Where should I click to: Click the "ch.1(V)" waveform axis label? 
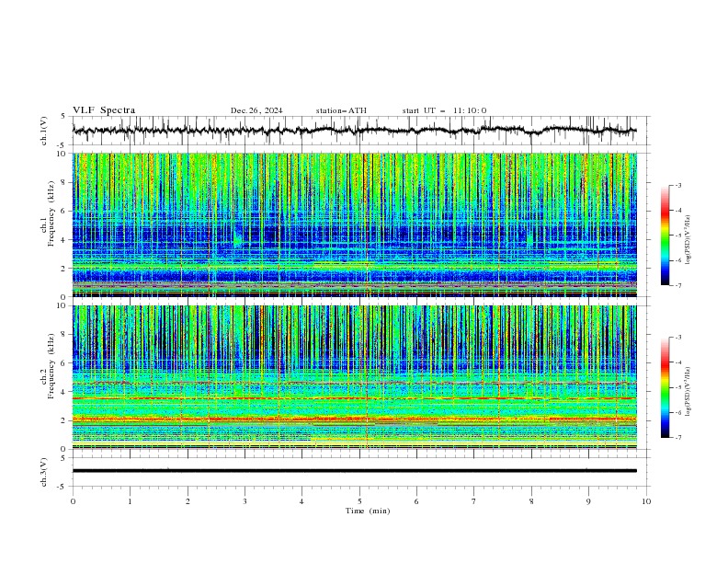click(44, 131)
